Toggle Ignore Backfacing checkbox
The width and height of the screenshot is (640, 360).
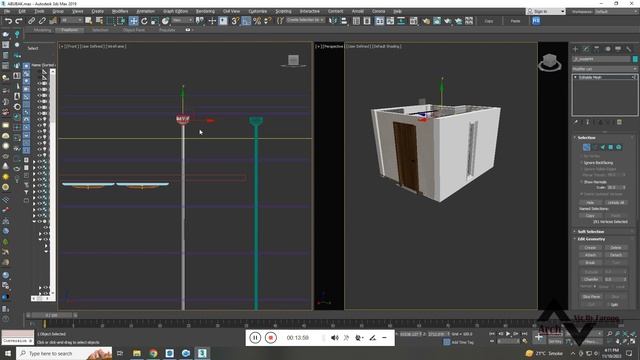click(582, 162)
